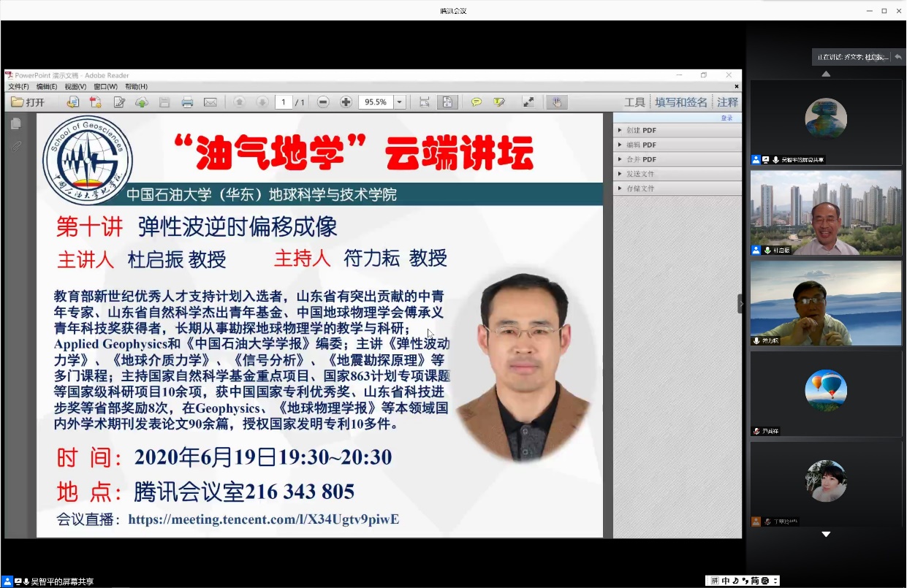Open the 视图(V) menu
This screenshot has width=907, height=588.
(x=76, y=87)
